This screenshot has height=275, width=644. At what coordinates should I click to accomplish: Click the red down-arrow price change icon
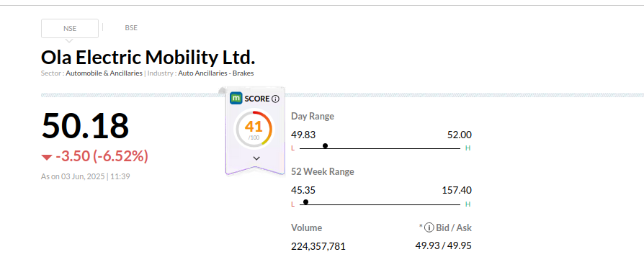47,157
